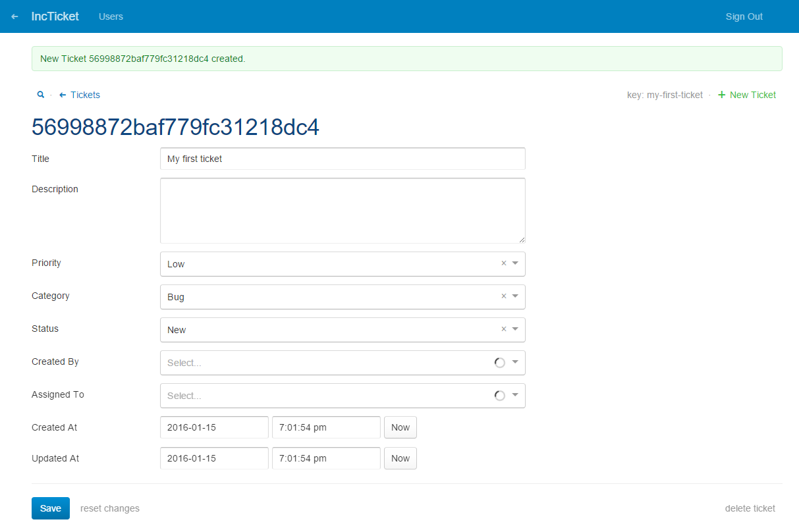Click the search magnifier icon
The width and height of the screenshot is (799, 532).
click(x=40, y=95)
